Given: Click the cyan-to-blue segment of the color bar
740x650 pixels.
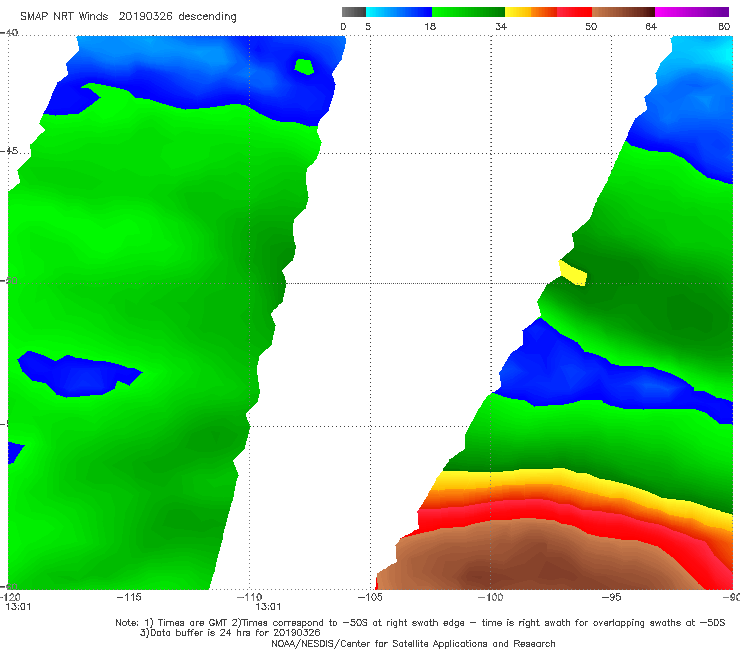Looking at the screenshot, I should point(399,12).
